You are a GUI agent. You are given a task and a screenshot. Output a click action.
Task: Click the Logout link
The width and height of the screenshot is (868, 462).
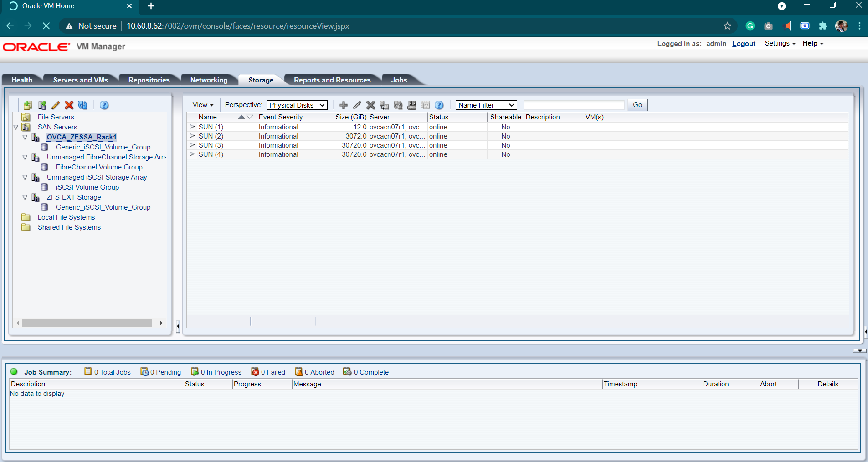(x=744, y=44)
